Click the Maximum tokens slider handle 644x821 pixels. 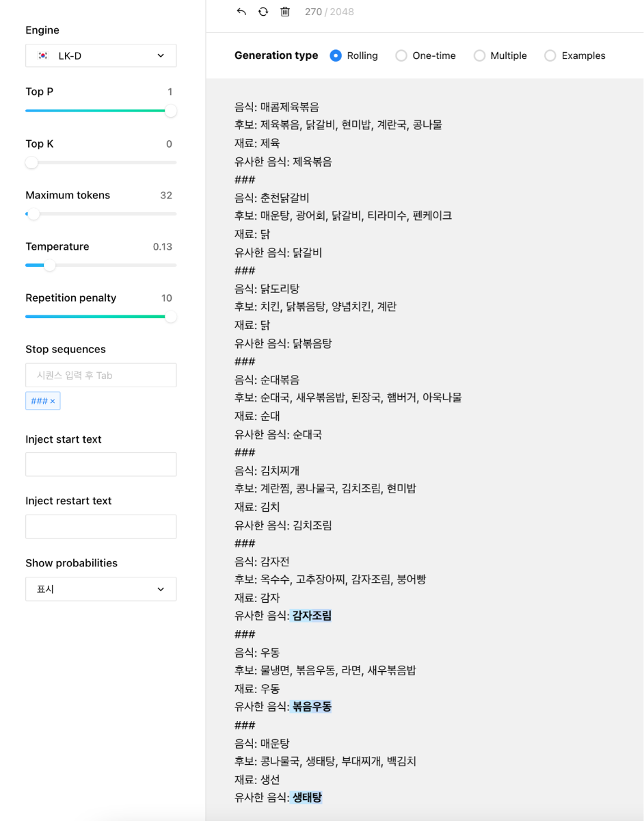click(33, 213)
